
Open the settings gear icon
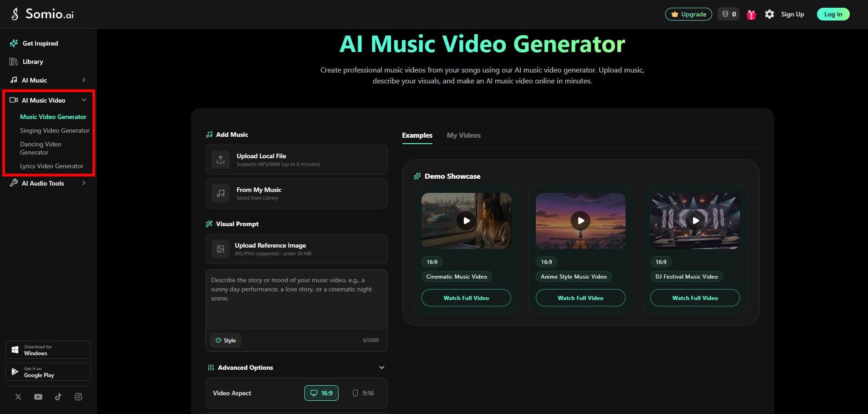[770, 14]
